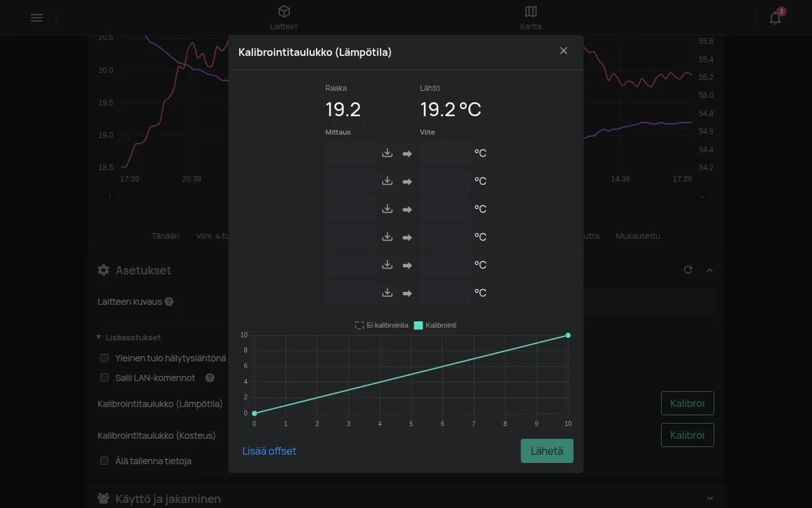
Task: Focus the first row Mittaus input
Action: (x=350, y=153)
